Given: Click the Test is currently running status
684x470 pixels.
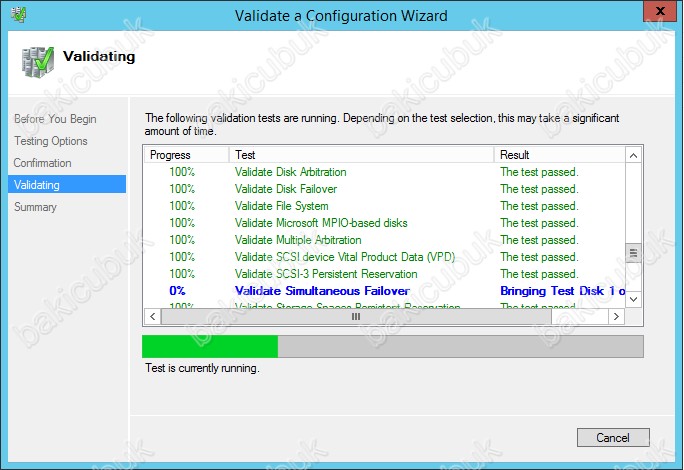Looking at the screenshot, I should (x=202, y=368).
